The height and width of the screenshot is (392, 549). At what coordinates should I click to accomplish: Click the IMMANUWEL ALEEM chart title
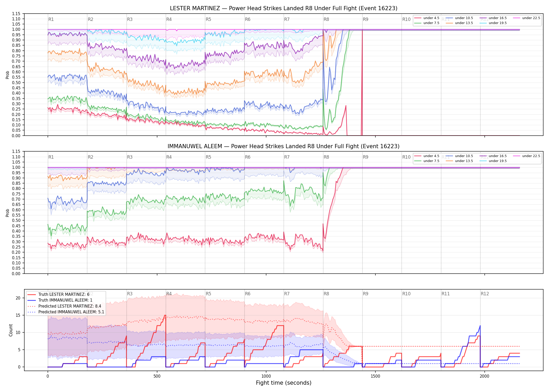[284, 146]
